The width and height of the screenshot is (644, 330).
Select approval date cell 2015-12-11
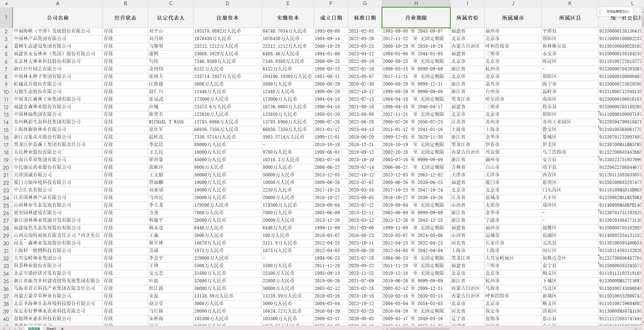click(x=365, y=213)
